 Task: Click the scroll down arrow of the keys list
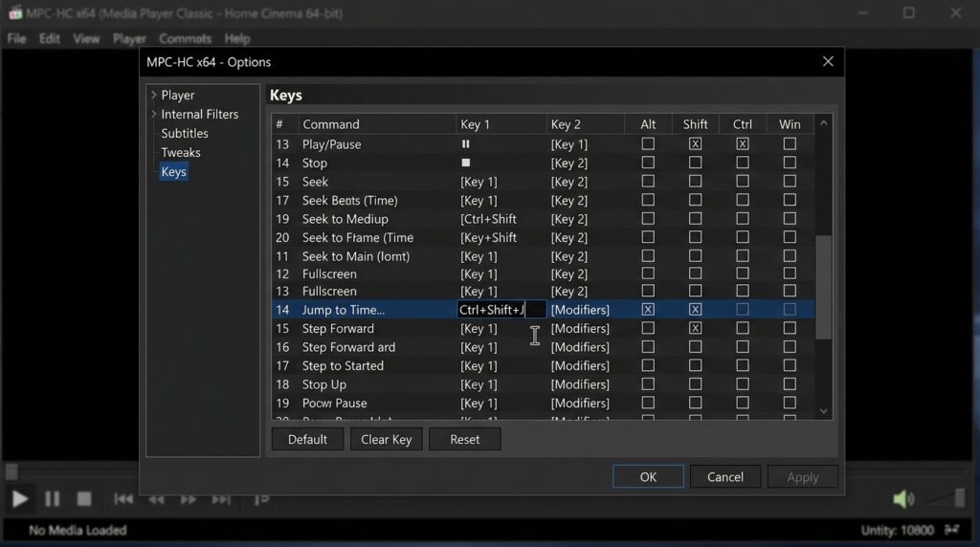824,411
